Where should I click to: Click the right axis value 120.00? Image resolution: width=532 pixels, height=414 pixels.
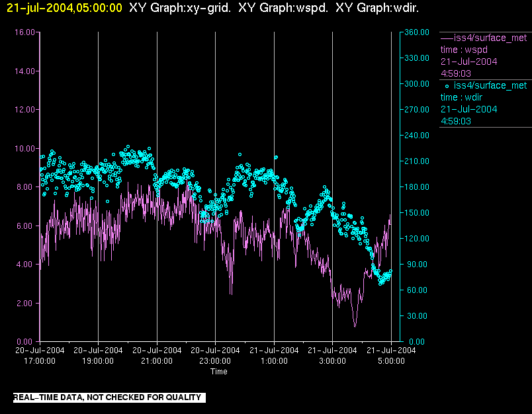click(417, 238)
